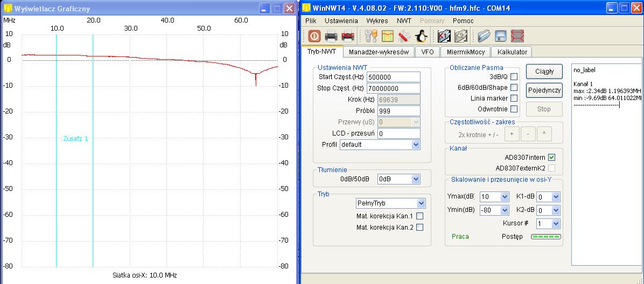Uncheck the AD8307intern channel checkbox
Viewport: 644px width, 284px height.
pos(551,158)
